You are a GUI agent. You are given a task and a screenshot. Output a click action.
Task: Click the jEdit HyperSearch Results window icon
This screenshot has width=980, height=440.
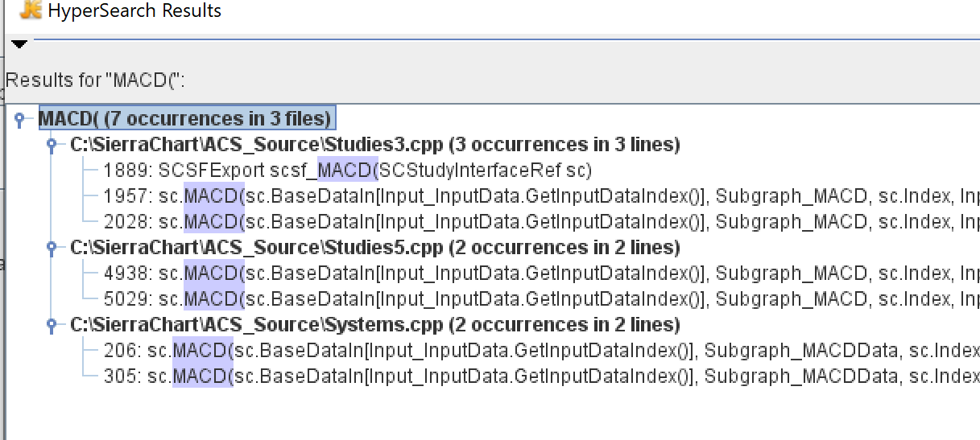point(30,10)
